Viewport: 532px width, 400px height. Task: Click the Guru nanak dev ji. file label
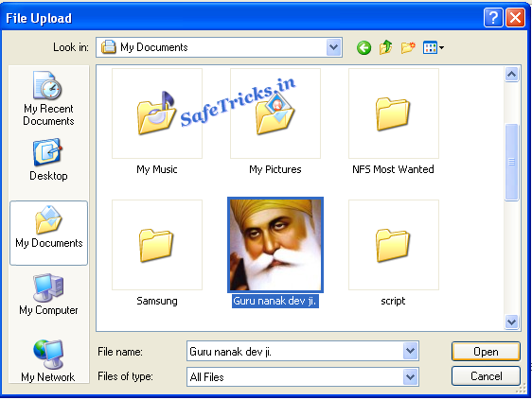point(275,301)
